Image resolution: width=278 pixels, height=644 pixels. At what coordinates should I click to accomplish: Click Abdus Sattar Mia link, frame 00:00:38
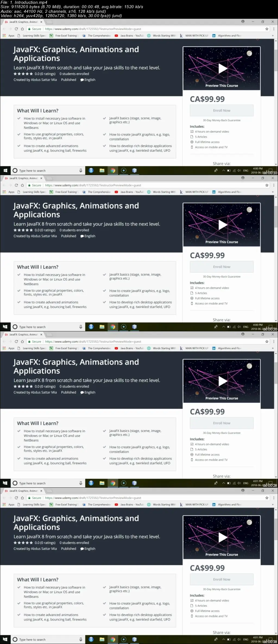point(44,549)
